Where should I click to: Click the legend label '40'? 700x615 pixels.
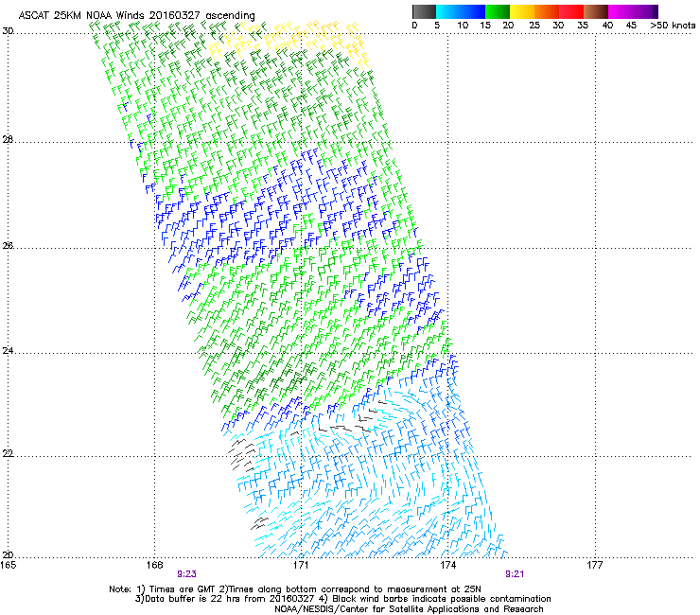pyautogui.click(x=607, y=26)
